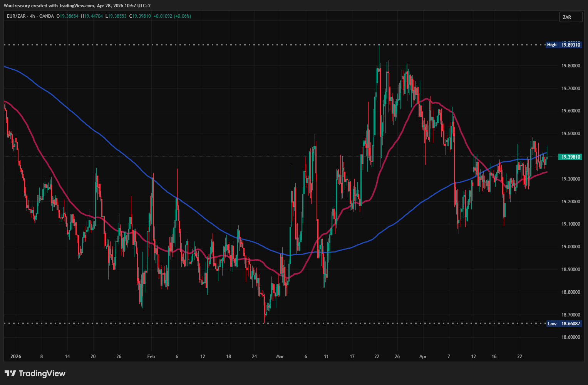Click the TradingView wordmark text

pos(42,373)
